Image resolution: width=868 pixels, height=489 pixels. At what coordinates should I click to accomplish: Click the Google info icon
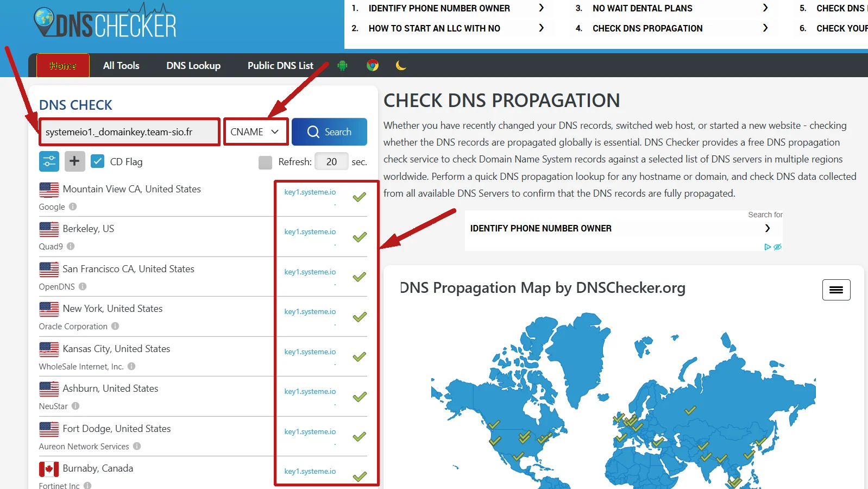(x=73, y=206)
